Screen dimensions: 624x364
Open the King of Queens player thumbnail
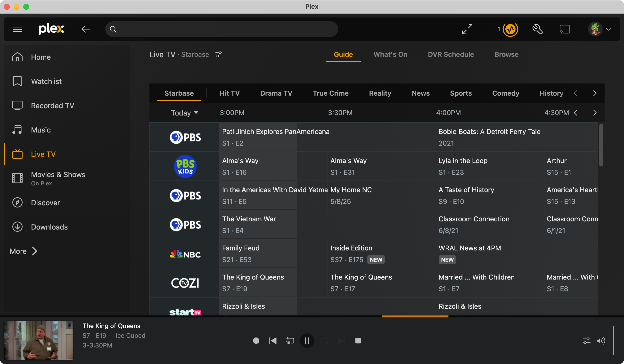[38, 341]
